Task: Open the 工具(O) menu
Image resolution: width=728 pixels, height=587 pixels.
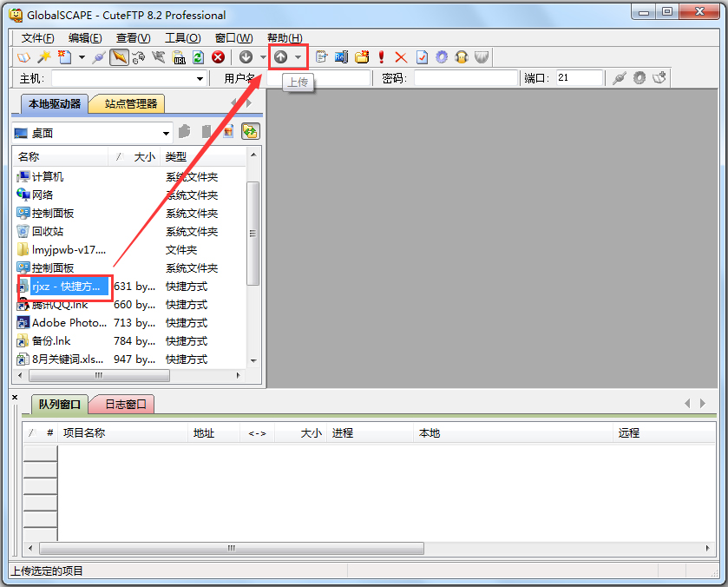Action: coord(182,38)
